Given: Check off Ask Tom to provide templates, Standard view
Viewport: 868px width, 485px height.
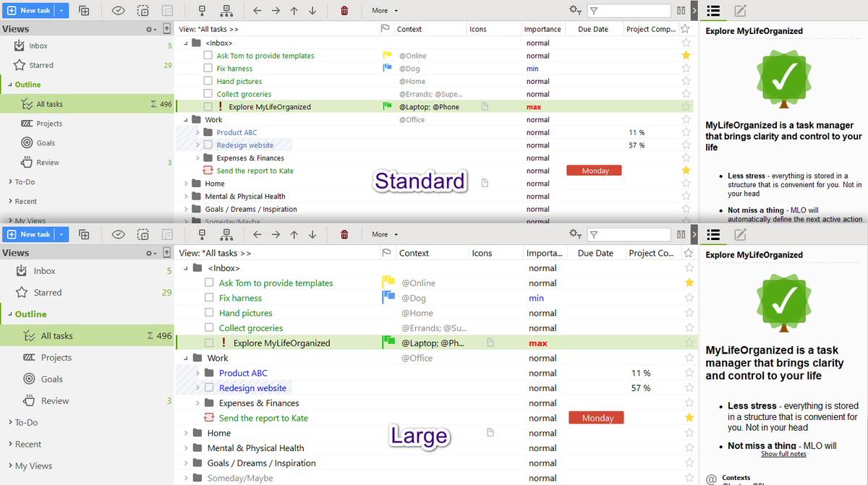Looking at the screenshot, I should click(208, 56).
